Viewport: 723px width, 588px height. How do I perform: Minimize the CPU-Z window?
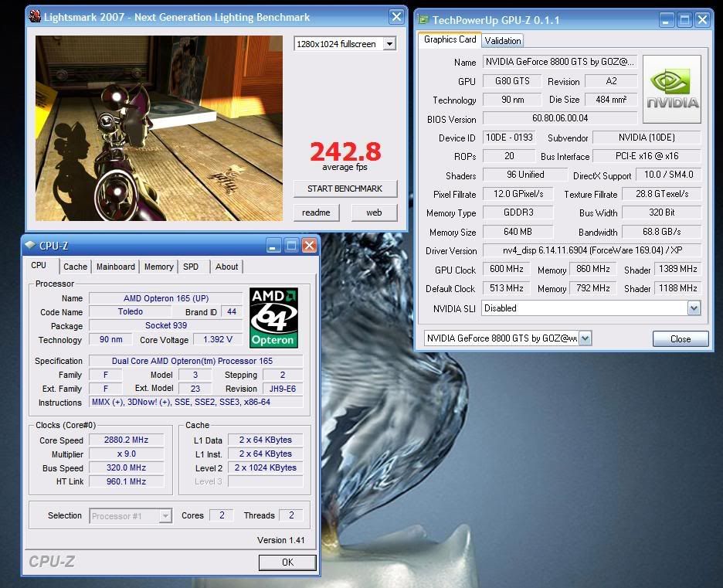coord(273,246)
